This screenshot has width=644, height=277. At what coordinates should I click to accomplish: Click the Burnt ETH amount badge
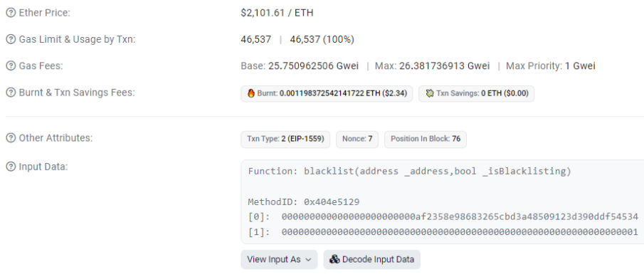(327, 93)
